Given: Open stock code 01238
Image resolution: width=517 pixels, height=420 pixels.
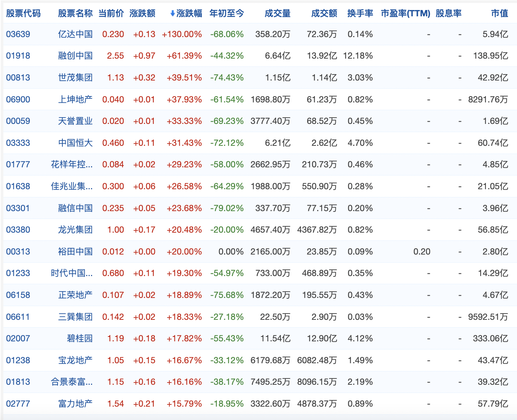Looking at the screenshot, I should pyautogui.click(x=18, y=360).
